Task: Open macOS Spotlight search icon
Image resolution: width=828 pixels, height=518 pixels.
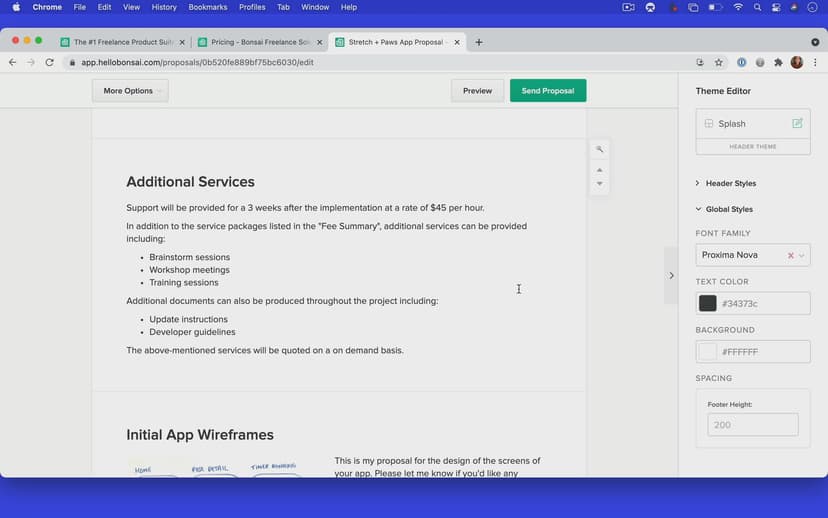Action: coord(758,7)
